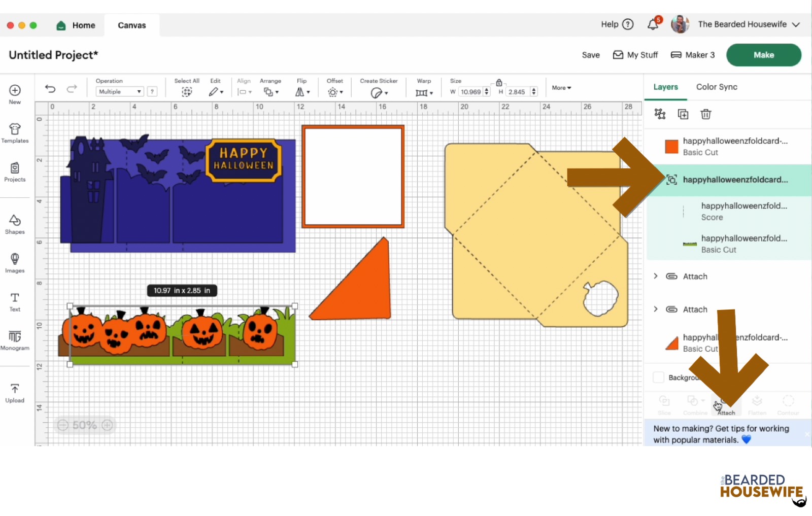This screenshot has width=812, height=516.
Task: Click the Undo arrow
Action: coord(50,89)
